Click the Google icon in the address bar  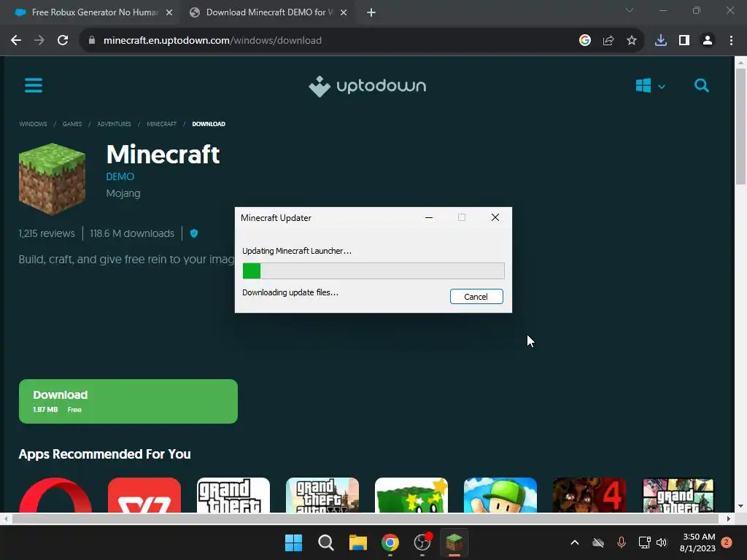[585, 41]
